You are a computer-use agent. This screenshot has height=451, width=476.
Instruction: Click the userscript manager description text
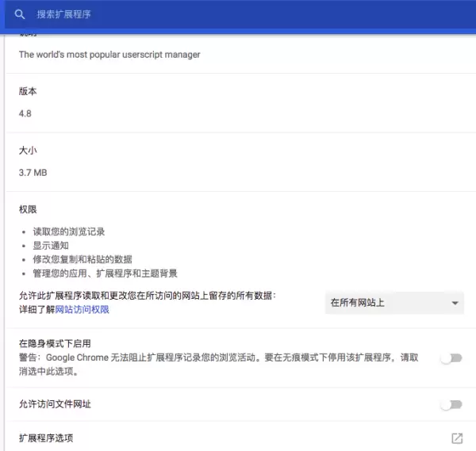(x=109, y=55)
